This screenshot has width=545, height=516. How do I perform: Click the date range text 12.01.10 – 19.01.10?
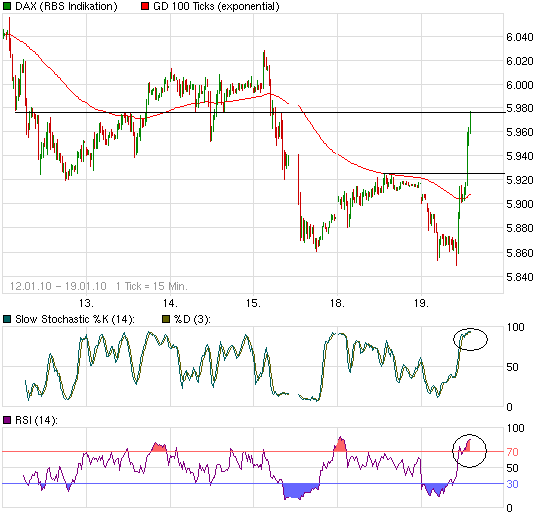(x=58, y=286)
